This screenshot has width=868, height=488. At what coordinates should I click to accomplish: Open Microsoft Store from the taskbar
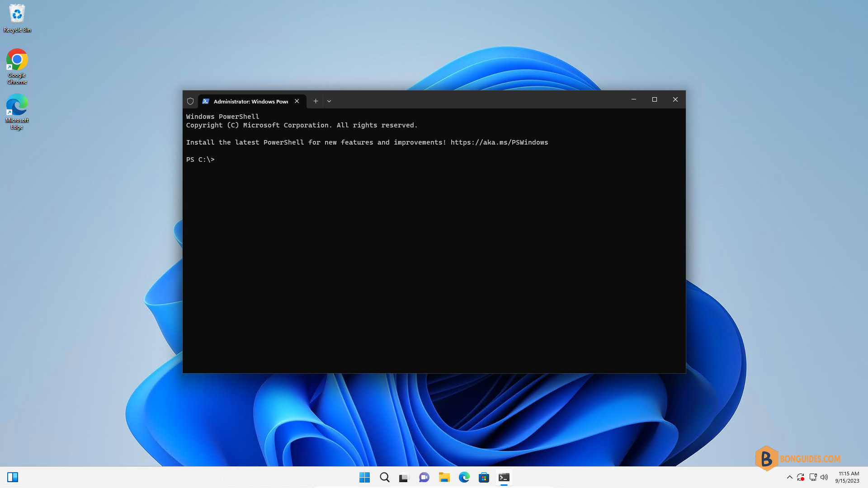click(484, 477)
